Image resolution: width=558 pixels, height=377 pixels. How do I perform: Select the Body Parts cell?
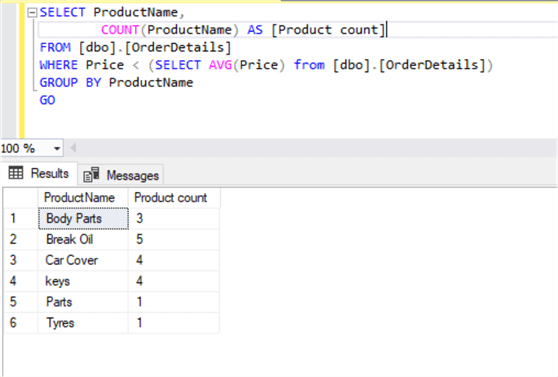[83, 218]
